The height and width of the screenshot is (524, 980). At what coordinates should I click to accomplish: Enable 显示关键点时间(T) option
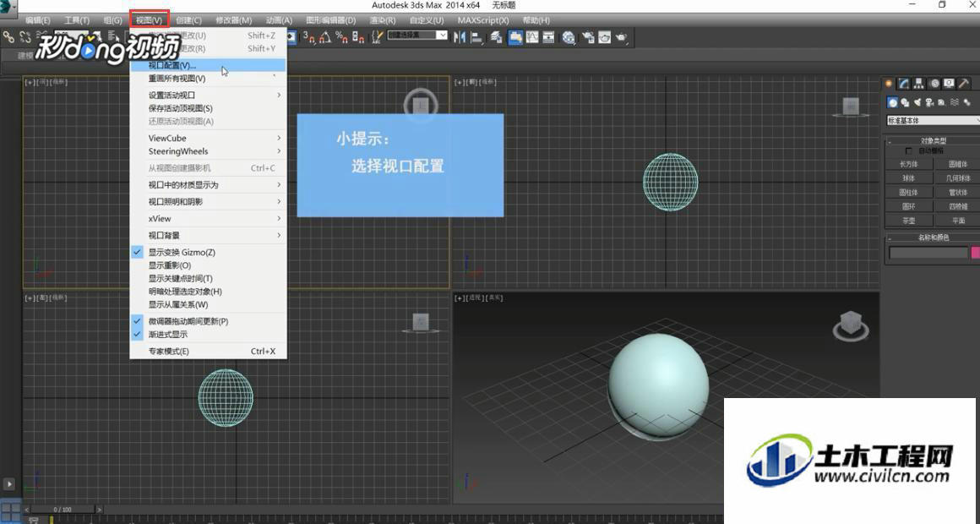pyautogui.click(x=208, y=278)
